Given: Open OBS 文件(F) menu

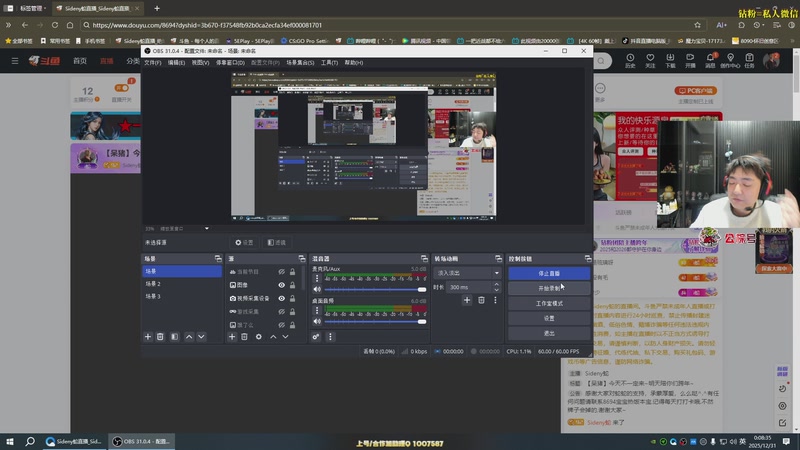Looking at the screenshot, I should [x=153, y=63].
